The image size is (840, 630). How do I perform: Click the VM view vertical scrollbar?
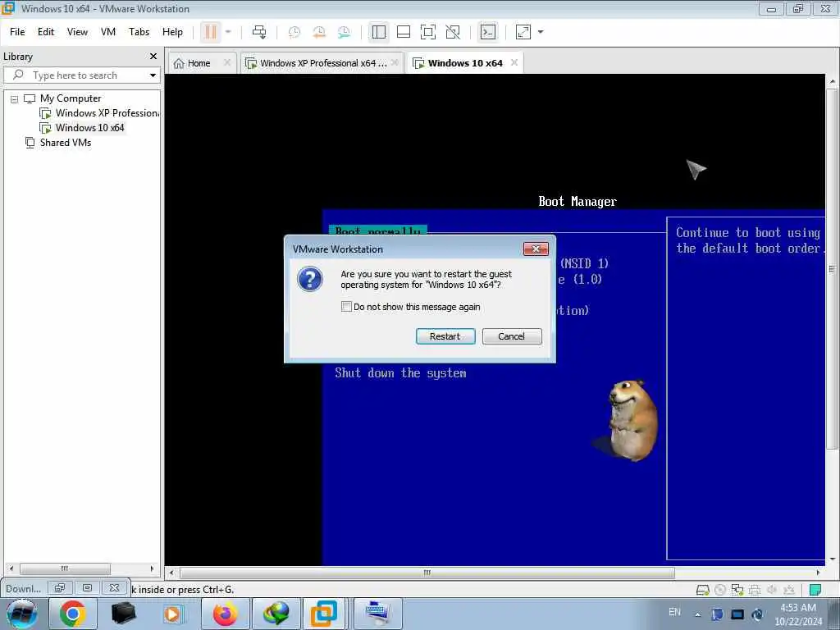coord(832,320)
